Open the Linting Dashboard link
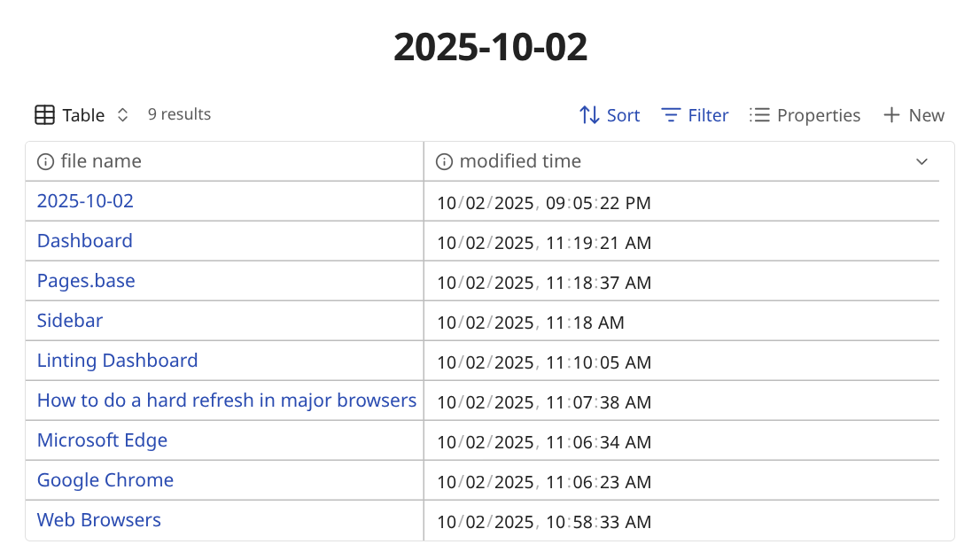The width and height of the screenshot is (972, 560). click(x=117, y=361)
